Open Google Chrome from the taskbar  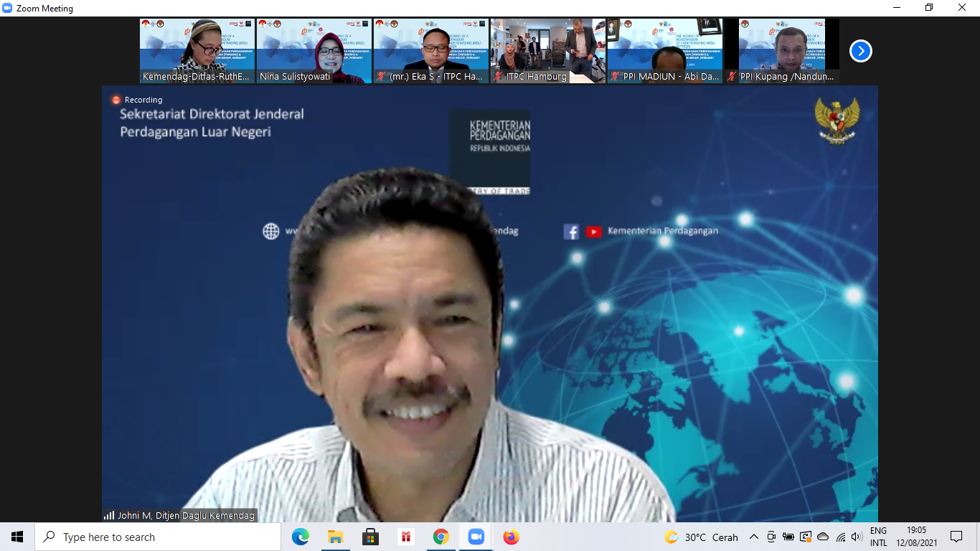[440, 537]
